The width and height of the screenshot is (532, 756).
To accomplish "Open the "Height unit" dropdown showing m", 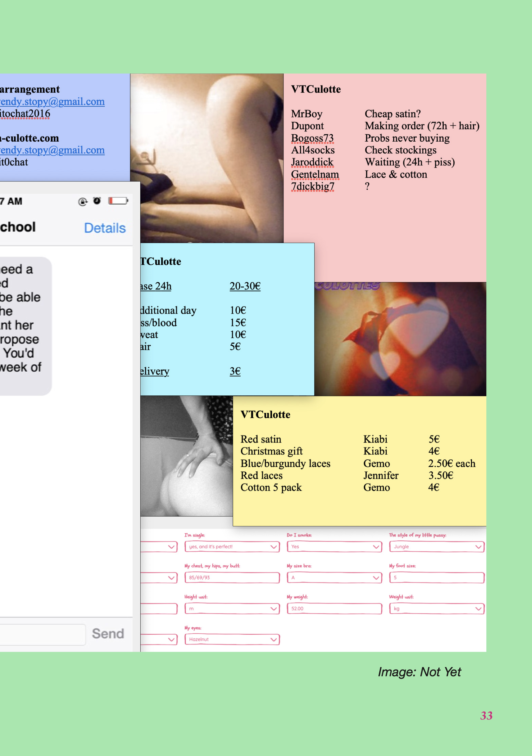I will click(x=232, y=609).
